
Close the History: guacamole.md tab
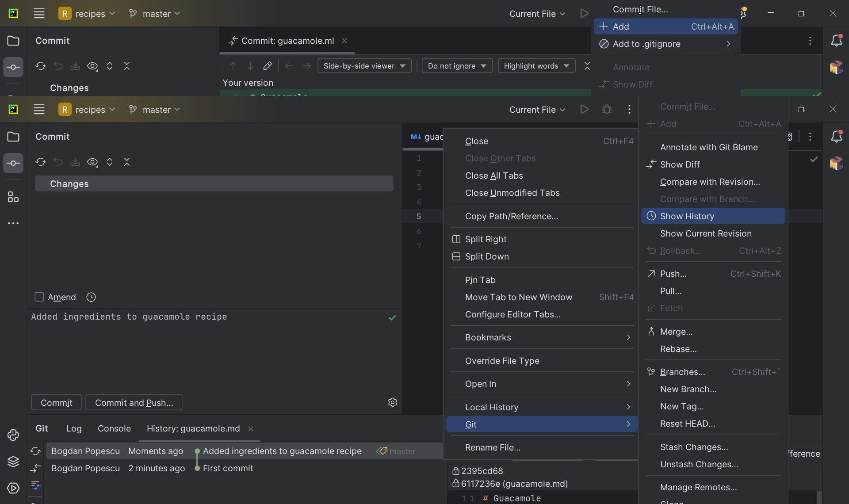pyautogui.click(x=251, y=429)
